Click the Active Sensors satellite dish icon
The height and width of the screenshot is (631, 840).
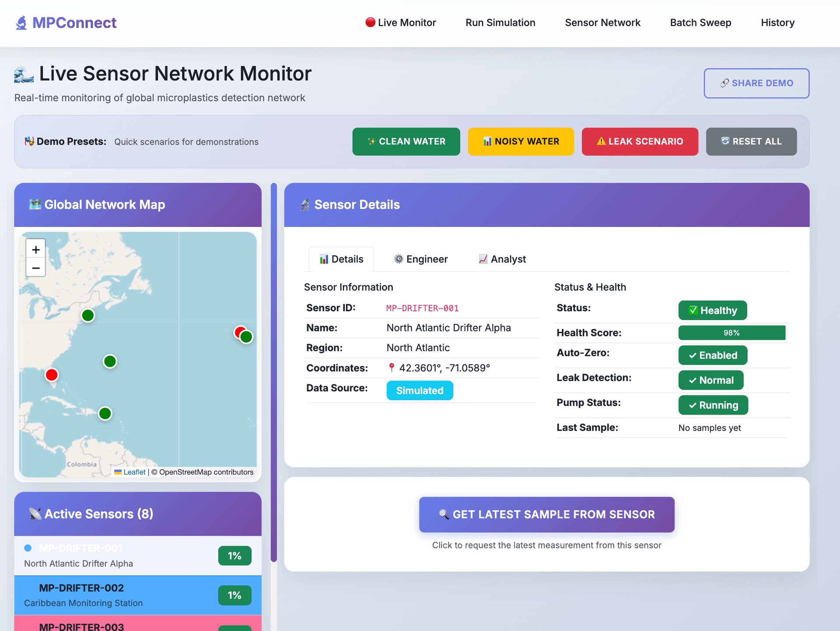[x=35, y=514]
